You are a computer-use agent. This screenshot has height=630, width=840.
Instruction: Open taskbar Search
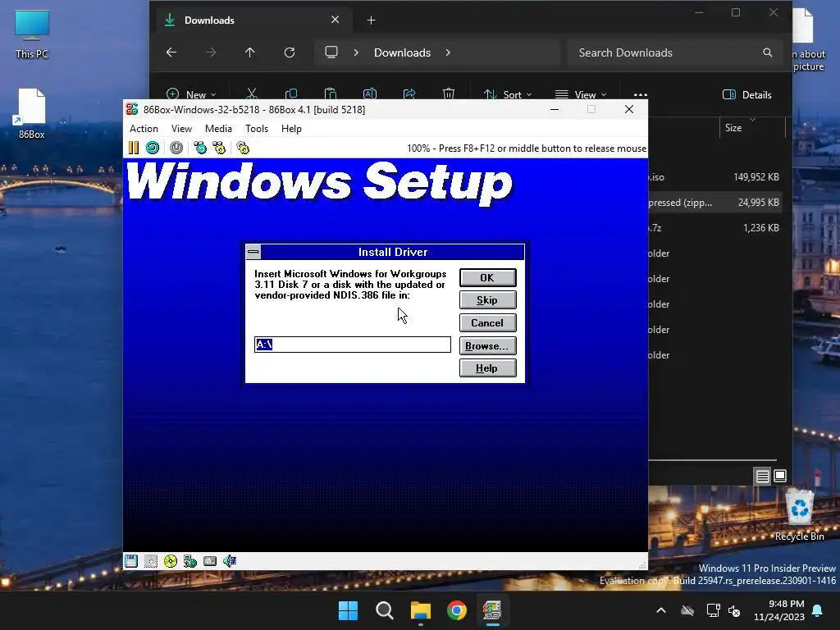click(384, 610)
